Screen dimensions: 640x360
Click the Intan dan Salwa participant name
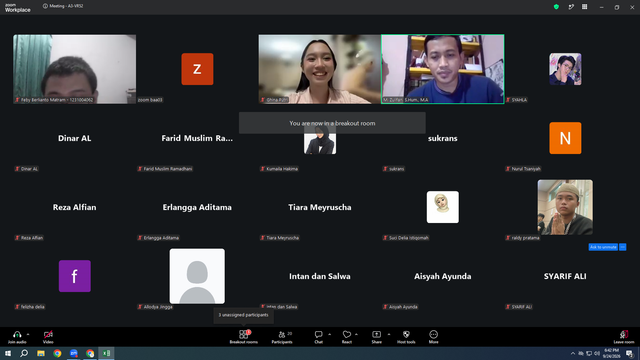[320, 276]
